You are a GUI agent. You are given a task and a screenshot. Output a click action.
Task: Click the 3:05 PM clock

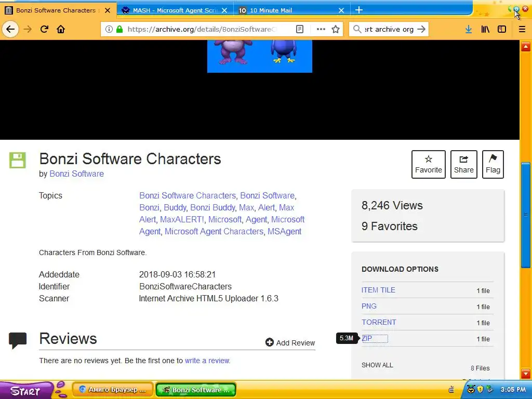[x=513, y=390]
